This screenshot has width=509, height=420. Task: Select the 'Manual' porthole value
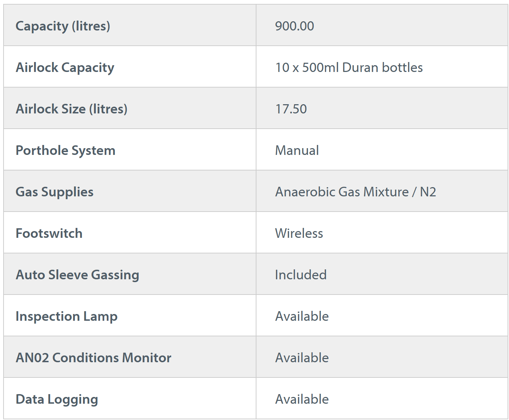[x=297, y=150]
